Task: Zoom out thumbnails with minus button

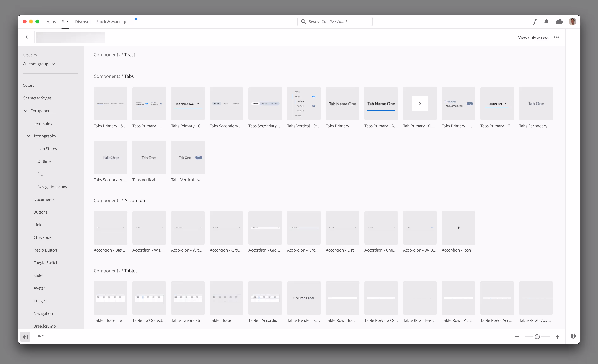Action: point(517,337)
